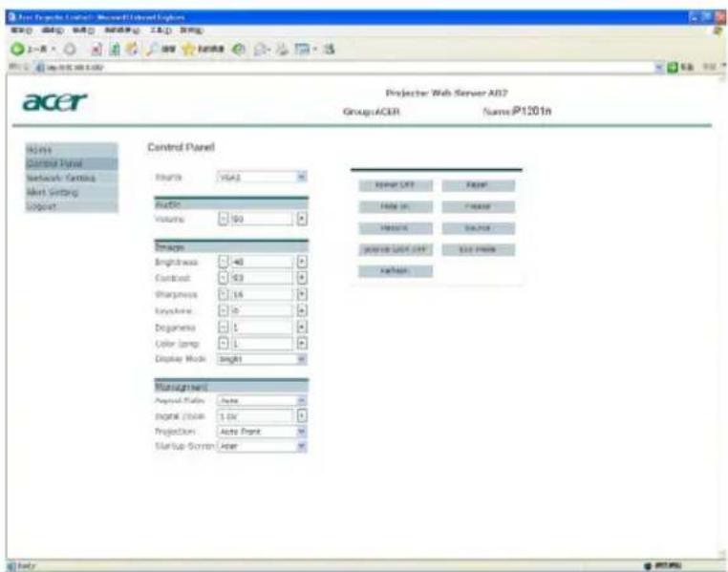Click the Refresh button below Source Lock

coord(396,271)
